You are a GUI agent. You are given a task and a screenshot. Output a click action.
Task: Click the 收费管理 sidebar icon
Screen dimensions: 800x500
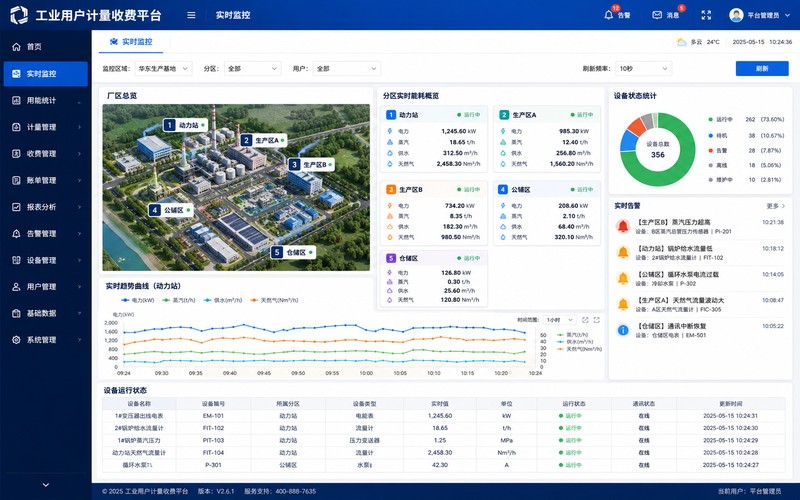[16, 154]
